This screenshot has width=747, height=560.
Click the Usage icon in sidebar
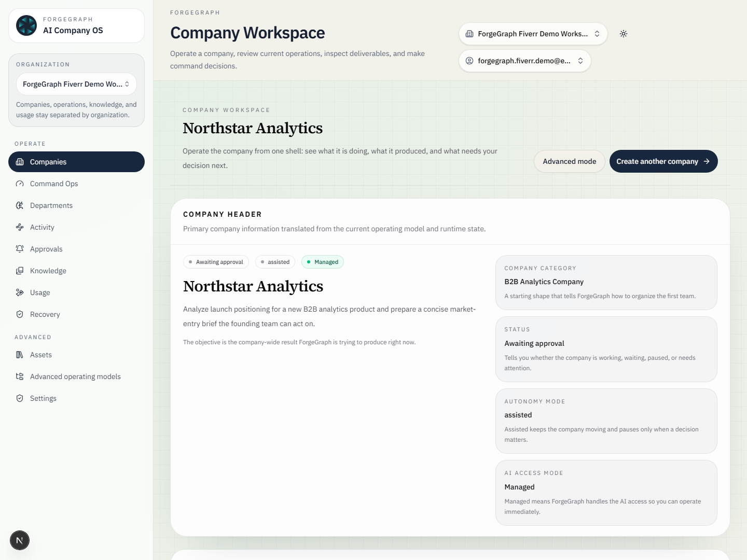[20, 292]
